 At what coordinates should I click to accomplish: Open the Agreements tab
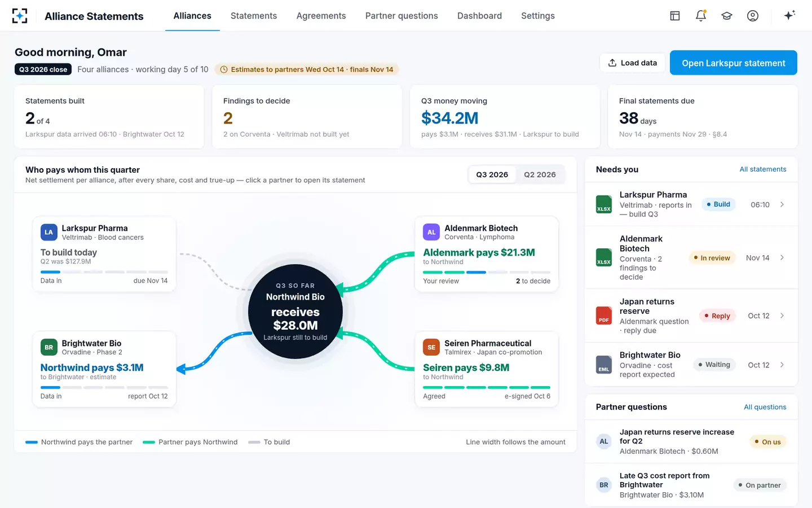pos(321,16)
